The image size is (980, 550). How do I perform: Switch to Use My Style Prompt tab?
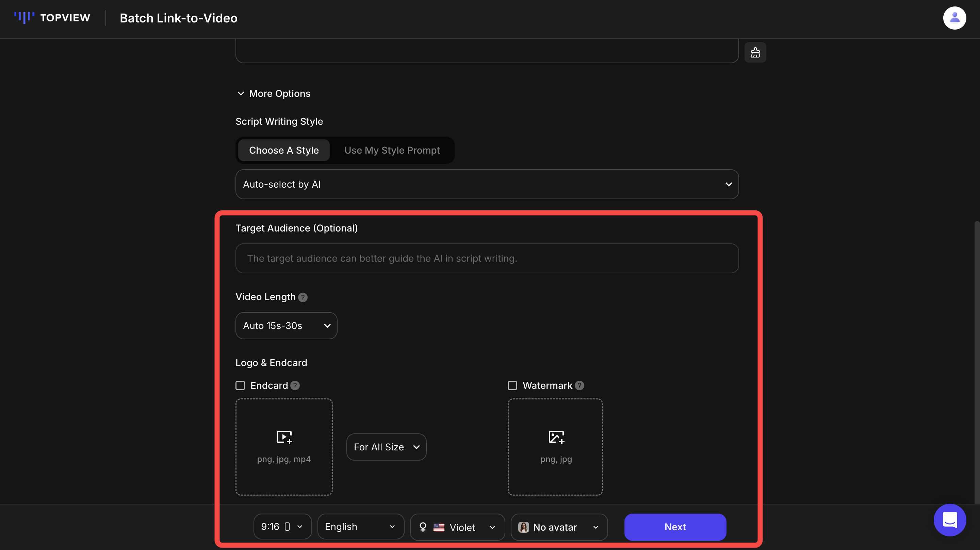point(392,150)
